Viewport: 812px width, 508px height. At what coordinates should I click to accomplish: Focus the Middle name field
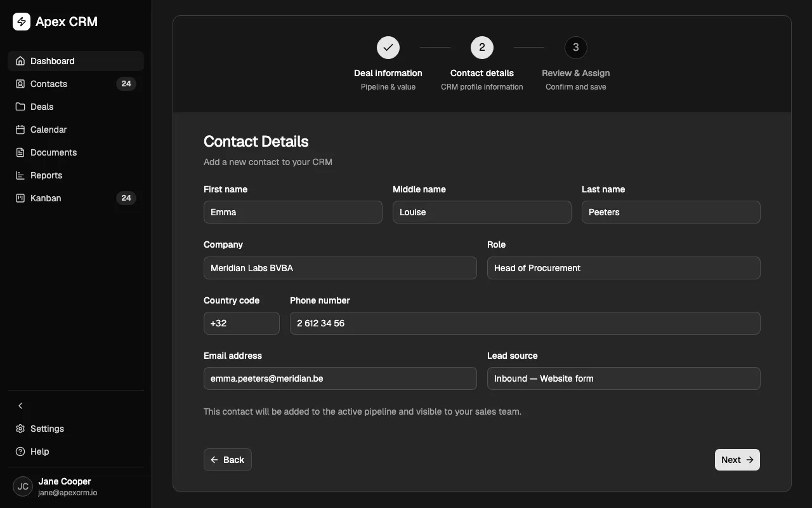(482, 212)
